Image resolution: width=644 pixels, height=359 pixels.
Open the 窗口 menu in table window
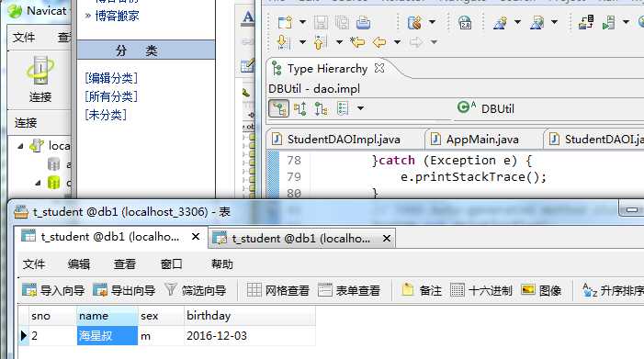coord(171,264)
